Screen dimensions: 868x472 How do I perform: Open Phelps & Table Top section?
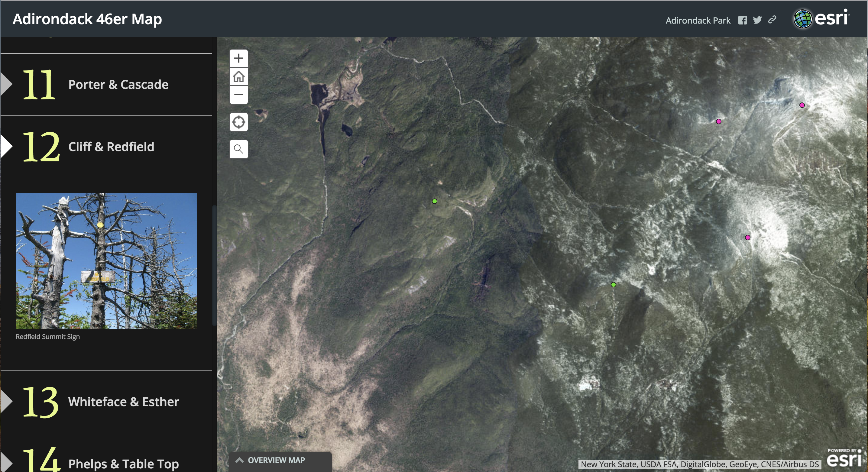(123, 464)
